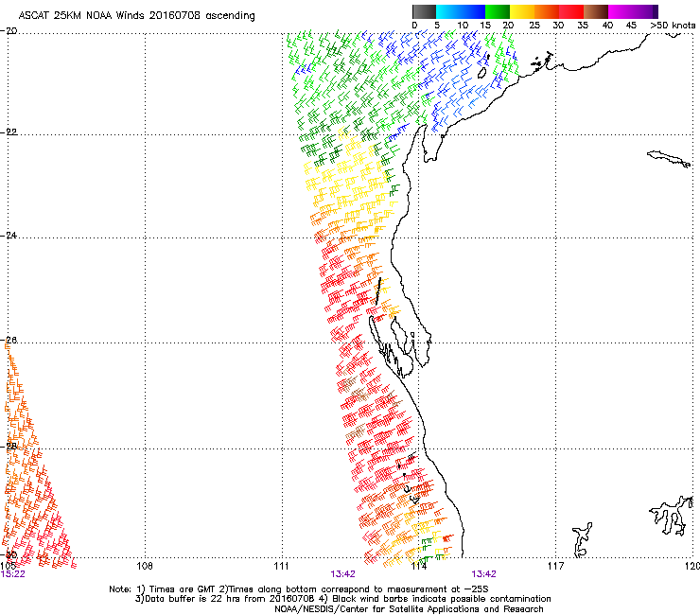Click the "13:42" time label between 111 and 114
700x615 pixels.
pyautogui.click(x=342, y=574)
